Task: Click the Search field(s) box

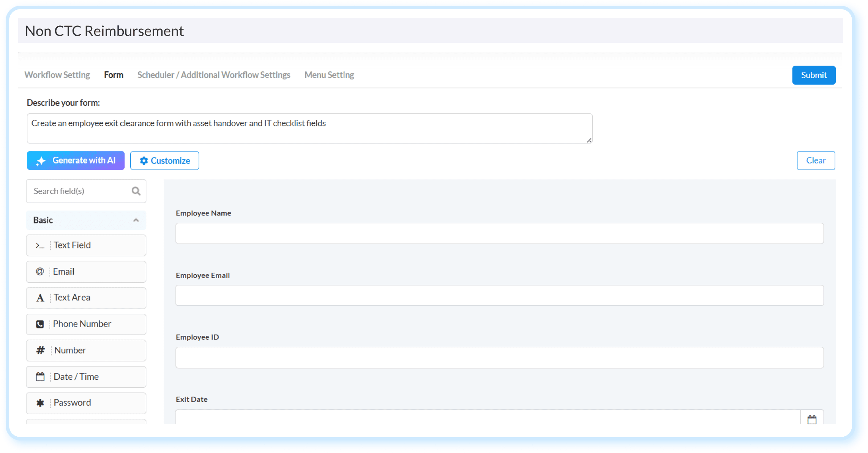Action: (x=86, y=191)
